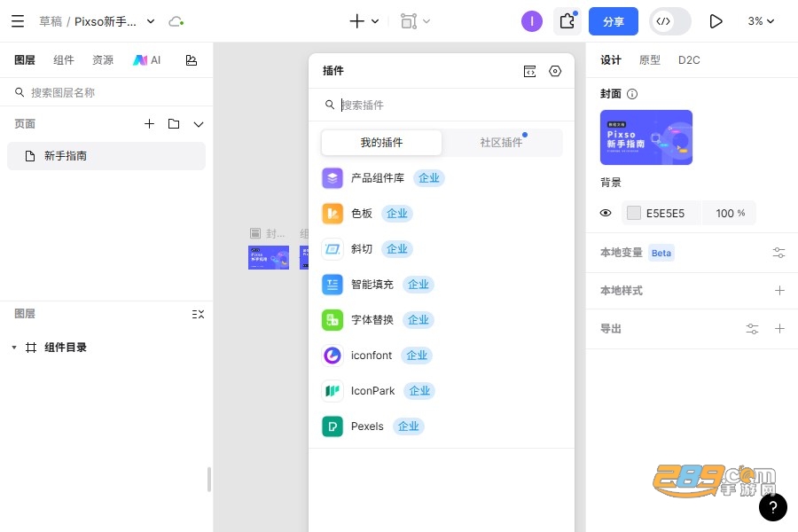Open the user avatar I

(532, 21)
